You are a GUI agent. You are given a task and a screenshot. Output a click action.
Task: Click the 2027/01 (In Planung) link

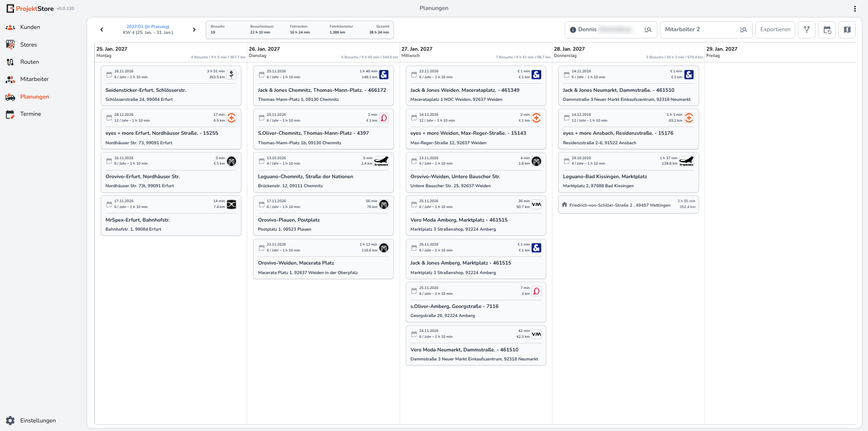click(148, 27)
